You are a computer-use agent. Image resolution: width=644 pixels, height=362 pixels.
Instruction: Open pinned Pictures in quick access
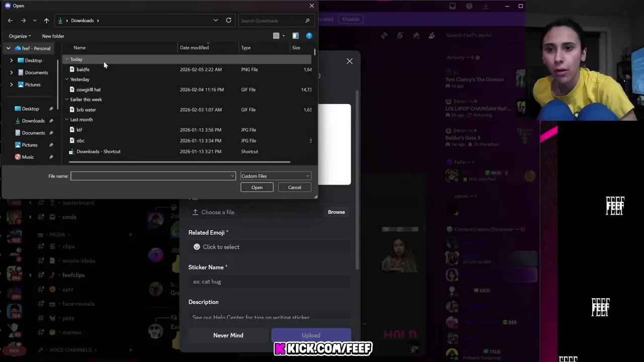pyautogui.click(x=29, y=145)
